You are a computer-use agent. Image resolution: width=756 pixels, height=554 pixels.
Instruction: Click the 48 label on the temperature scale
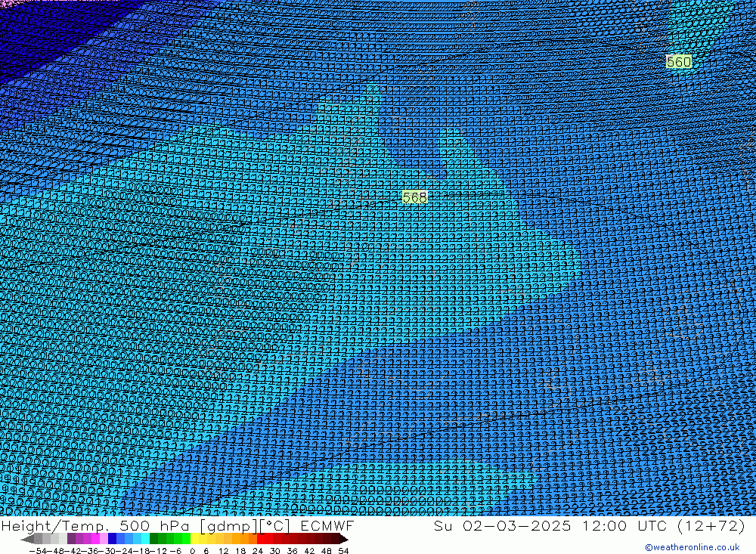tap(327, 551)
